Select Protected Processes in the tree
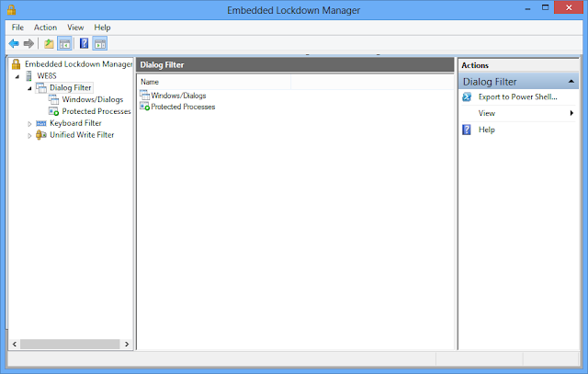 coord(96,111)
